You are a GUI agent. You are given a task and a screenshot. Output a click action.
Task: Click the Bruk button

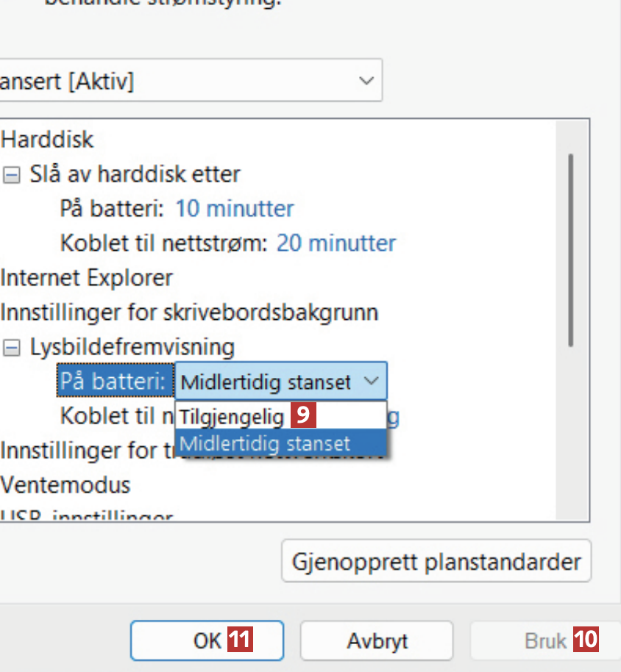545,640
